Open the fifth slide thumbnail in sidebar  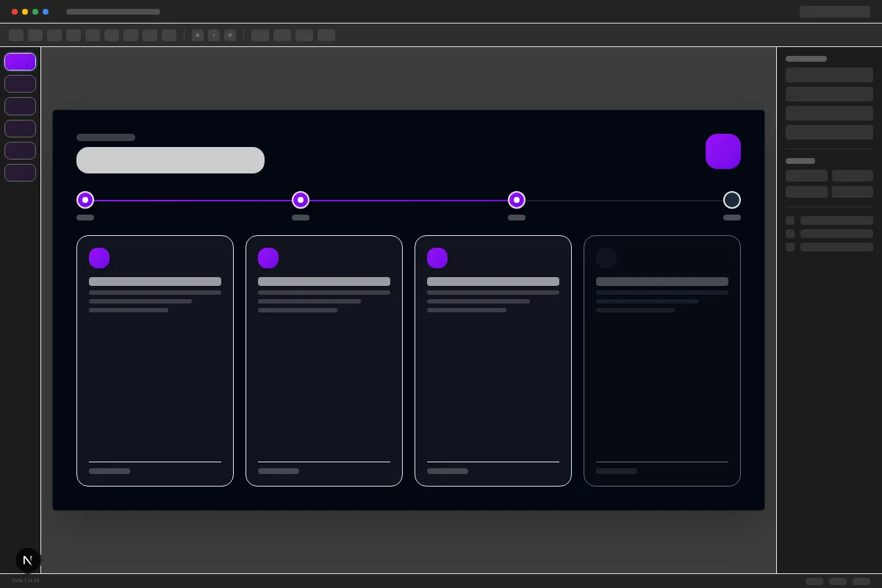click(20, 151)
